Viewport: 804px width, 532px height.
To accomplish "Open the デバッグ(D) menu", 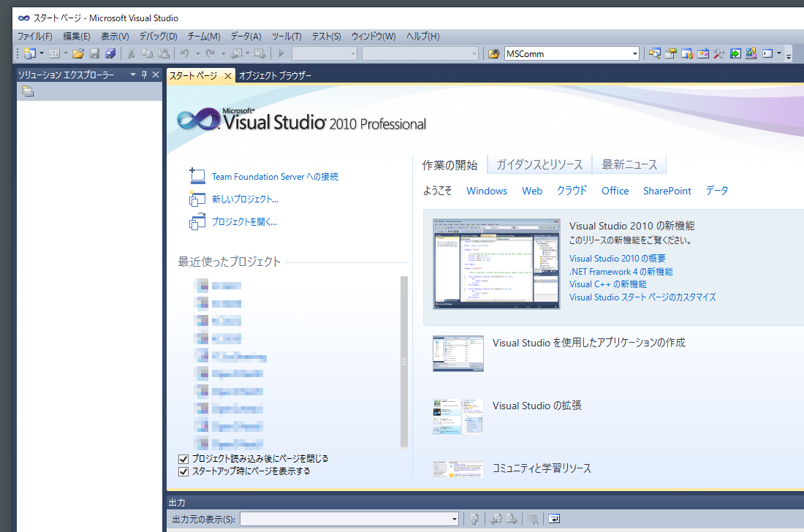I will pyautogui.click(x=159, y=37).
